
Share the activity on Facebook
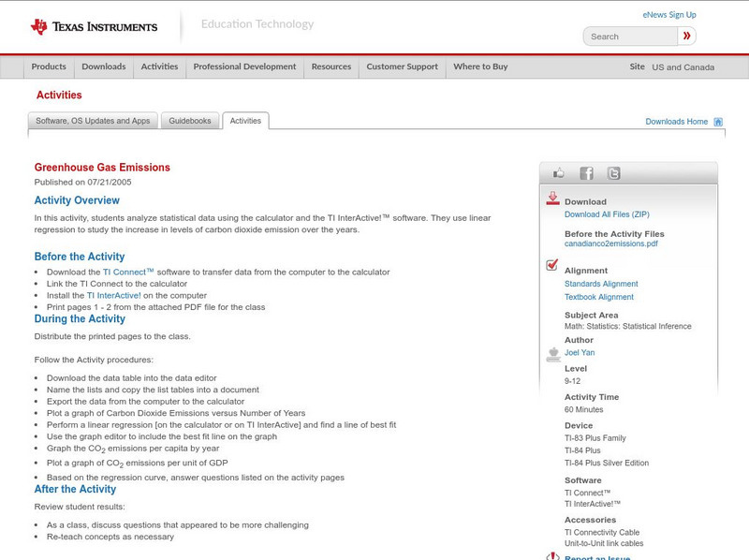click(x=585, y=172)
